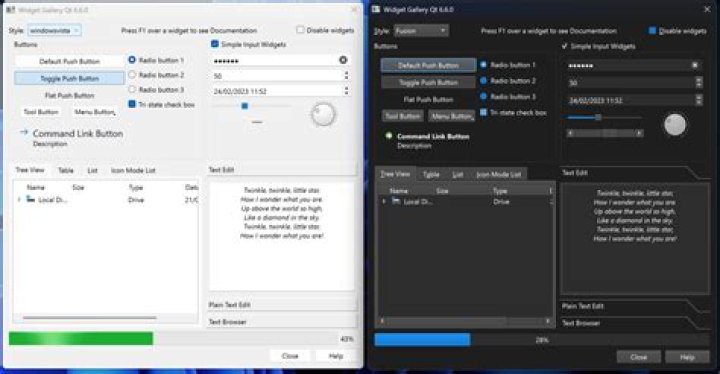
Task: Click password input field in light window
Action: pyautogui.click(x=281, y=61)
